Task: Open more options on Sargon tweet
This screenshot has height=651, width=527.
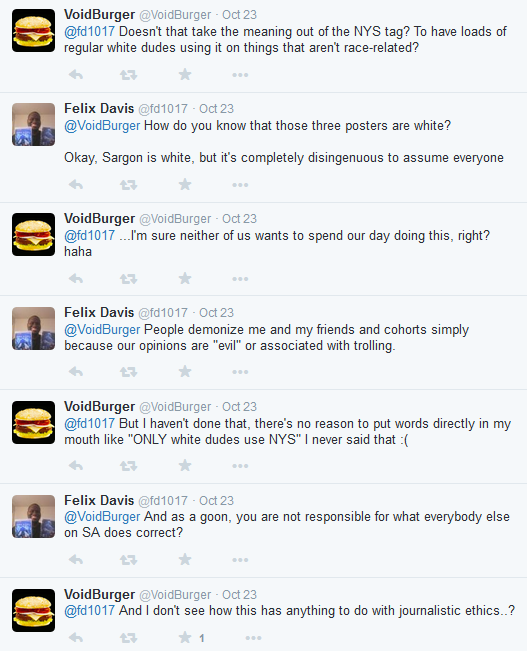Action: click(x=240, y=185)
